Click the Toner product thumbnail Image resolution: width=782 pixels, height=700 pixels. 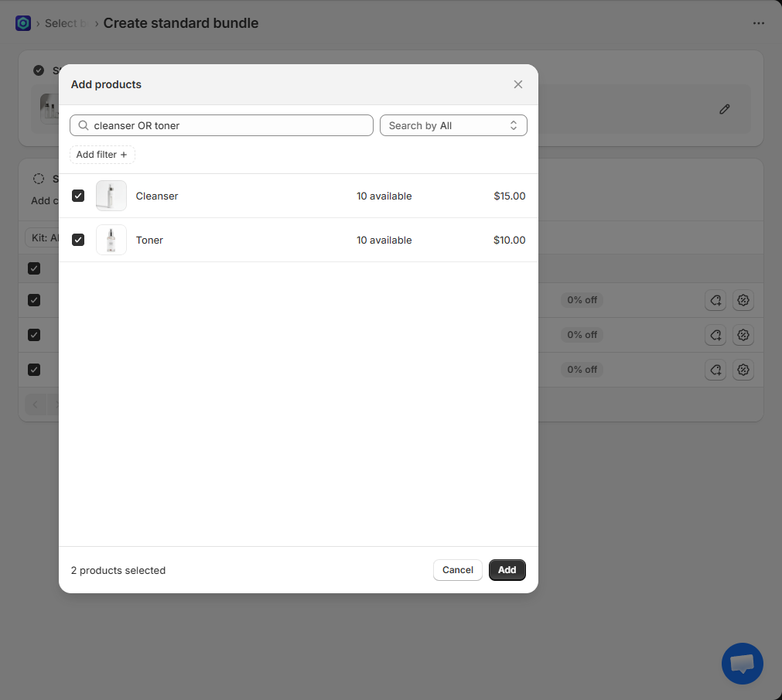pos(111,240)
